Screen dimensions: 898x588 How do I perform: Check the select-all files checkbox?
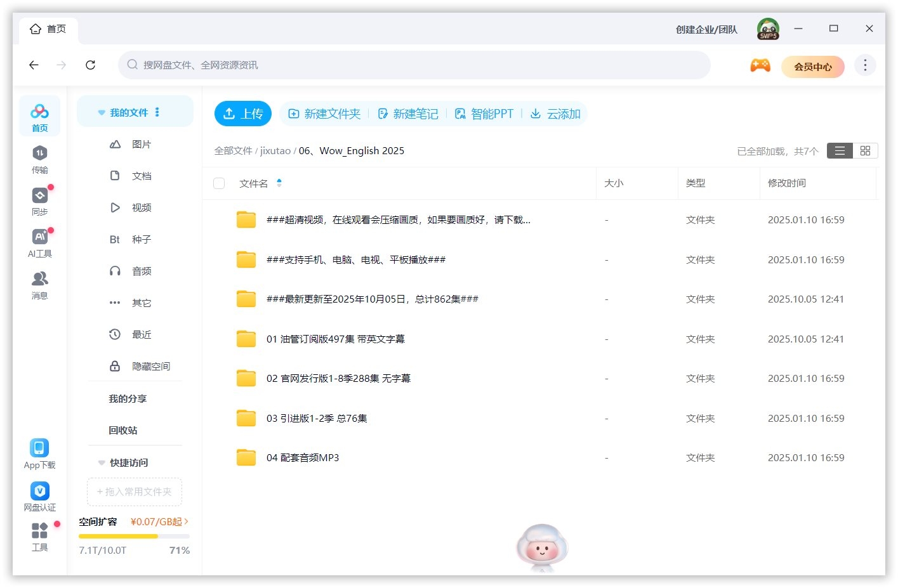tap(219, 183)
